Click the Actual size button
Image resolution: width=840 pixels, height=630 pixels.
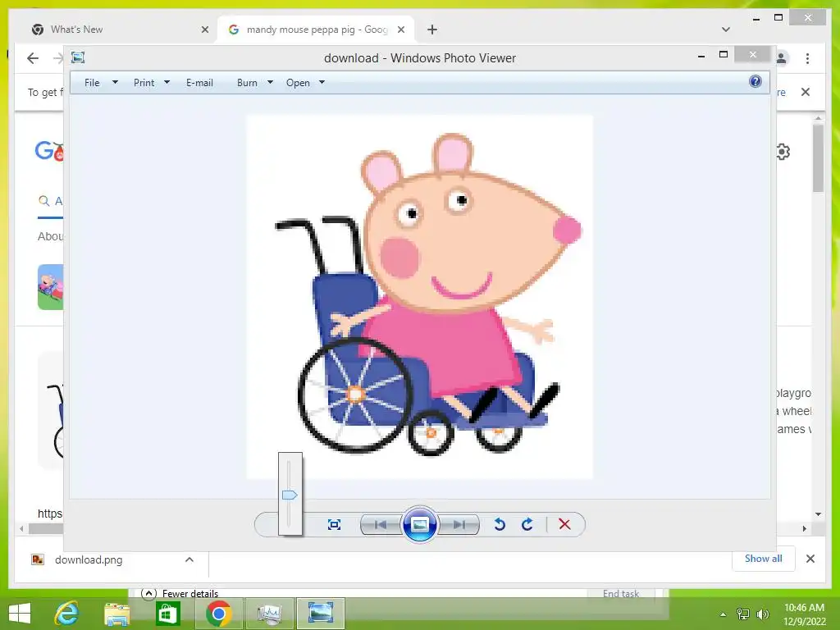pos(334,524)
